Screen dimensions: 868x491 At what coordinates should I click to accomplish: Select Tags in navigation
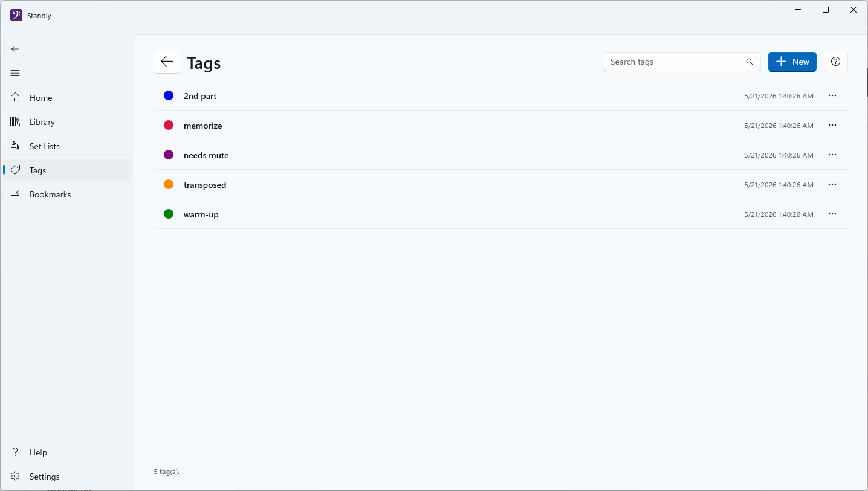click(67, 170)
